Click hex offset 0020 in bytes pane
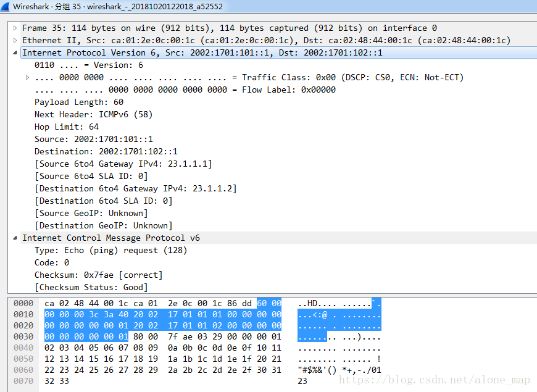Viewport: 537px width, 392px height. click(23, 325)
